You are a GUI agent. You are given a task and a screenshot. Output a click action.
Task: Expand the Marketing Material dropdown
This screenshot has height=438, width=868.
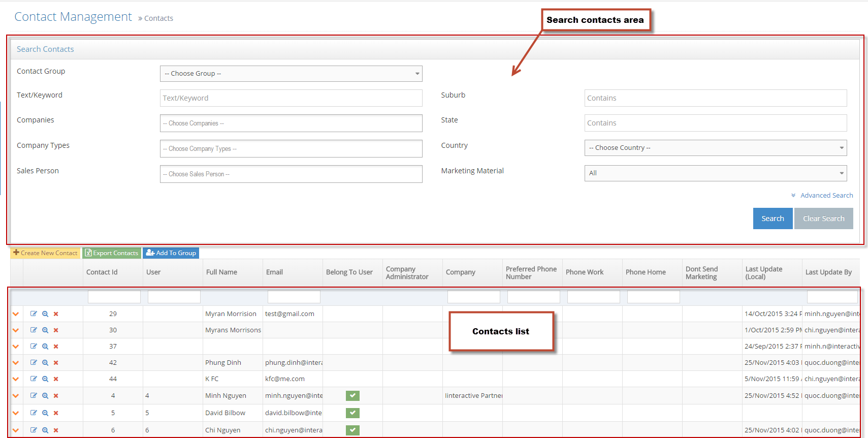(x=715, y=173)
